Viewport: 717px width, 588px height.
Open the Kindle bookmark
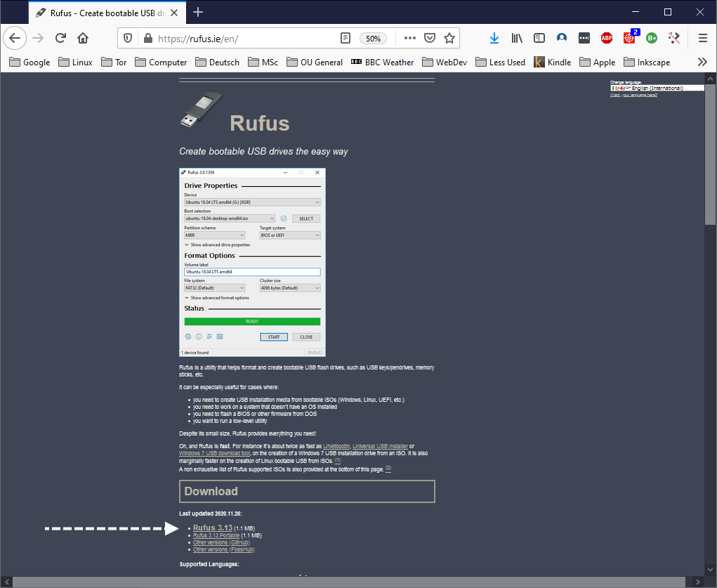point(553,62)
